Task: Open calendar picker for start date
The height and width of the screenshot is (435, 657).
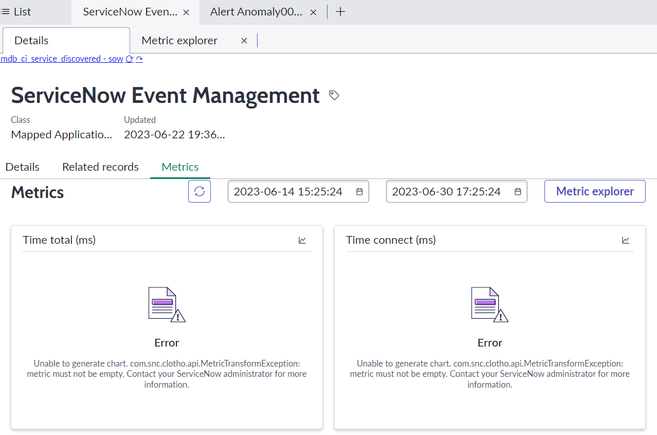Action: (x=359, y=192)
